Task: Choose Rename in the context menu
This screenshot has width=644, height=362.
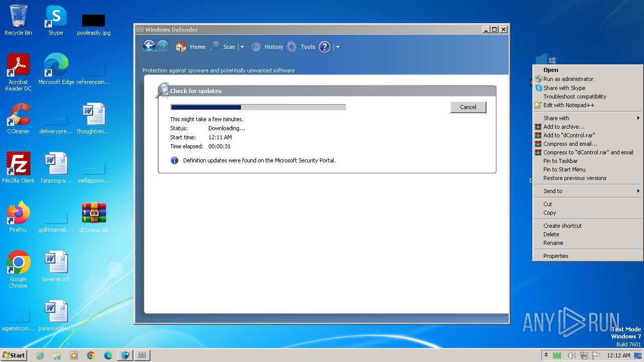Action: pyautogui.click(x=588, y=243)
